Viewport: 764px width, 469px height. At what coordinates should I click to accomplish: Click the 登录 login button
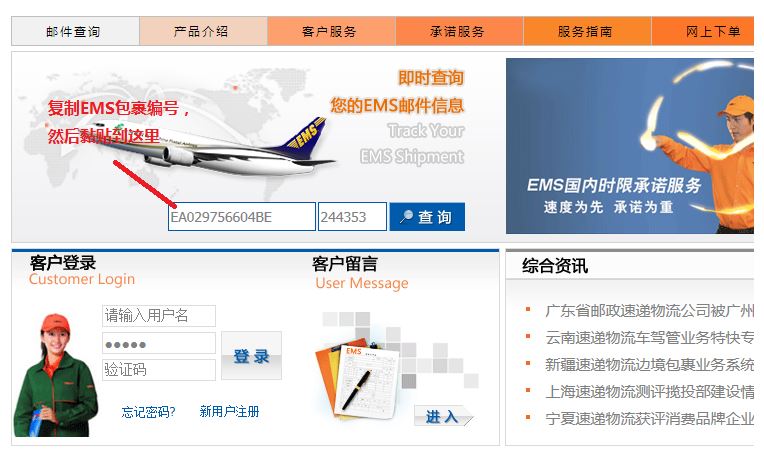pos(251,356)
